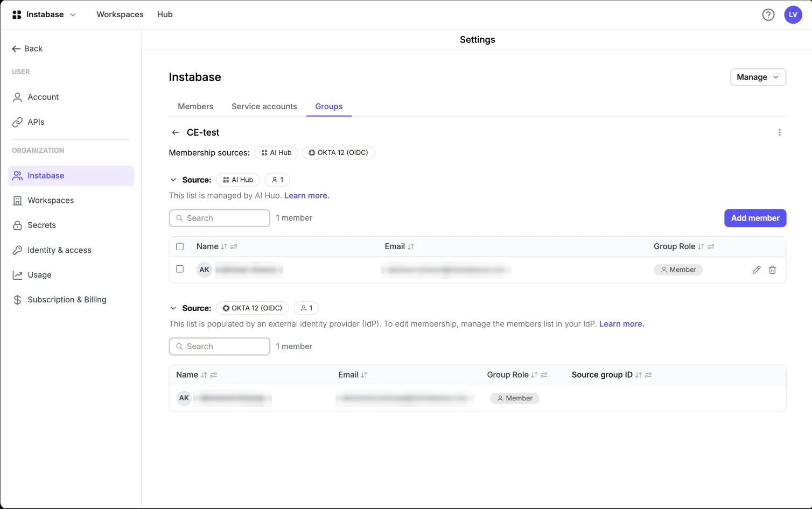812x509 pixels.
Task: Sort OKTA list by Source group ID
Action: [x=639, y=375]
